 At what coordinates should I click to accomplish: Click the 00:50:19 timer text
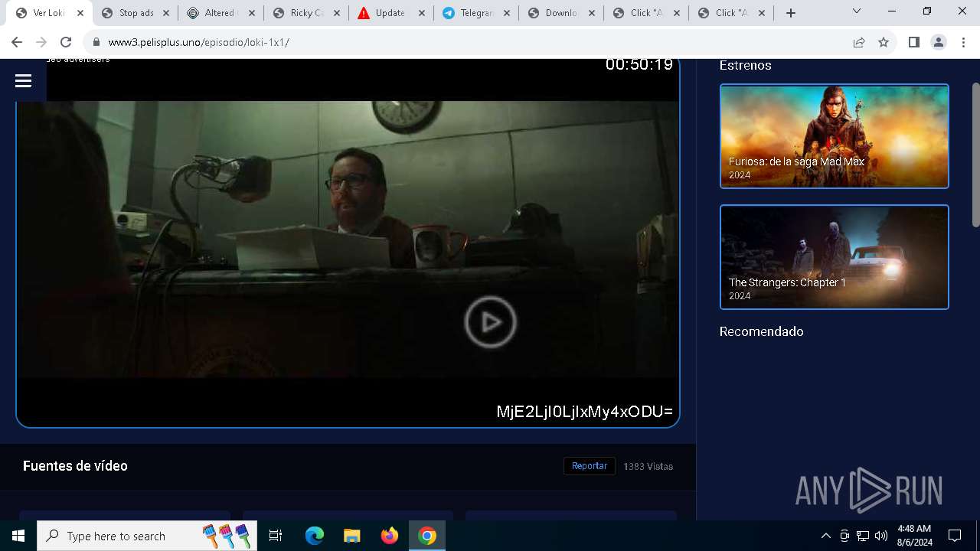click(x=639, y=65)
